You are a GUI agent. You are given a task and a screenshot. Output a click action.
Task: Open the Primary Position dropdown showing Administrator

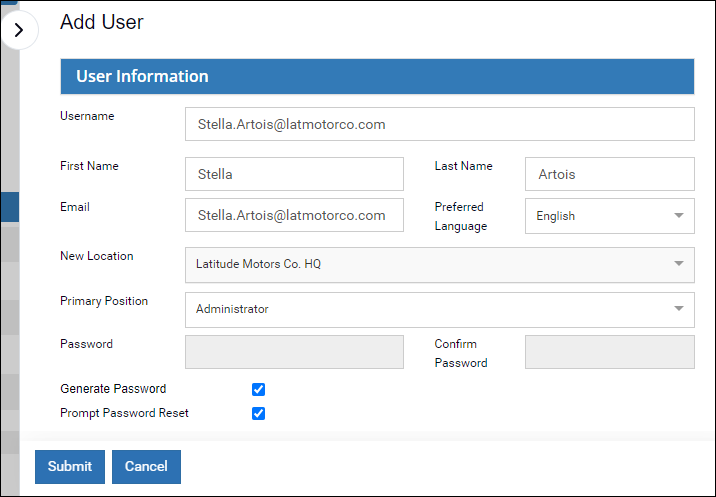tap(439, 310)
